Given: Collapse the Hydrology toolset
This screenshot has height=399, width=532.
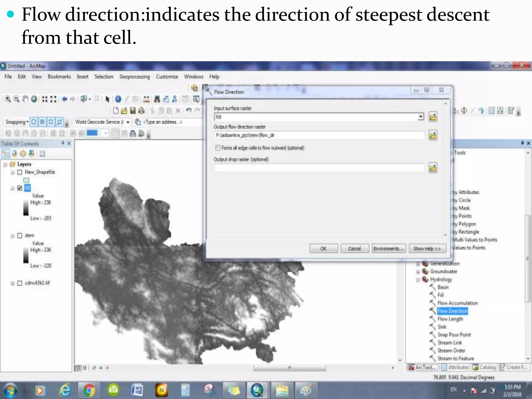Looking at the screenshot, I should 418,280.
